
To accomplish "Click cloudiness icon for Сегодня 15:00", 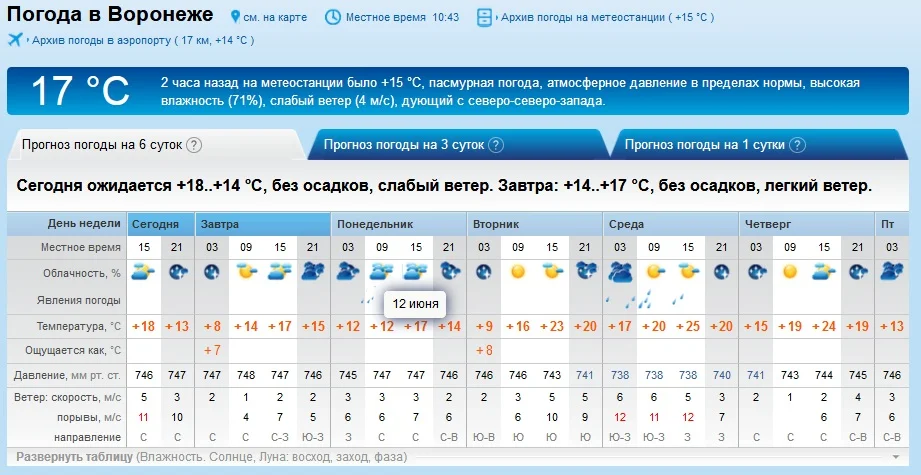I will pyautogui.click(x=144, y=272).
